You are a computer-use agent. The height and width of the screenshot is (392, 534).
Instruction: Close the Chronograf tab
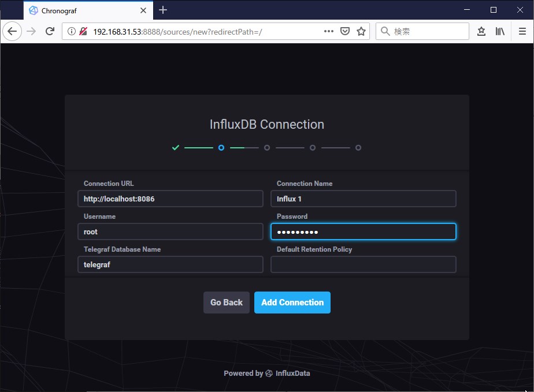[143, 10]
